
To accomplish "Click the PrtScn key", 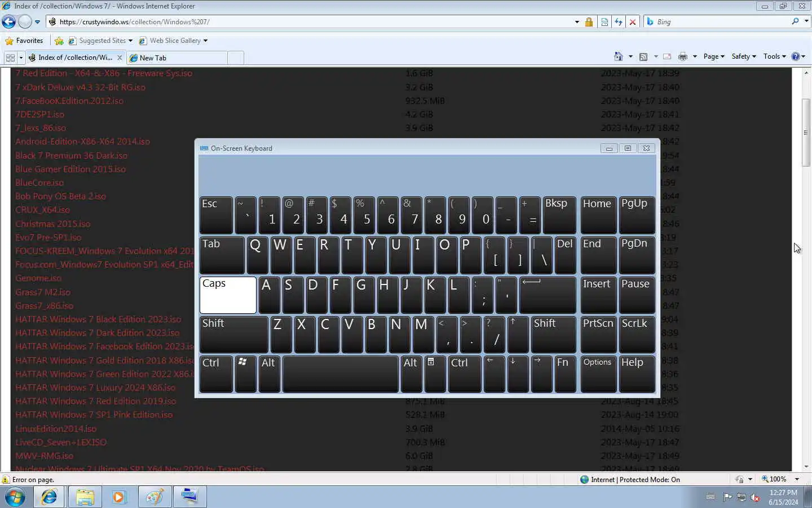I will coord(598,335).
